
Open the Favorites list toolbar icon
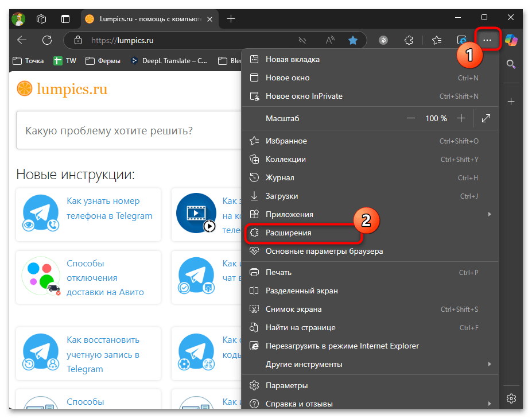(437, 40)
